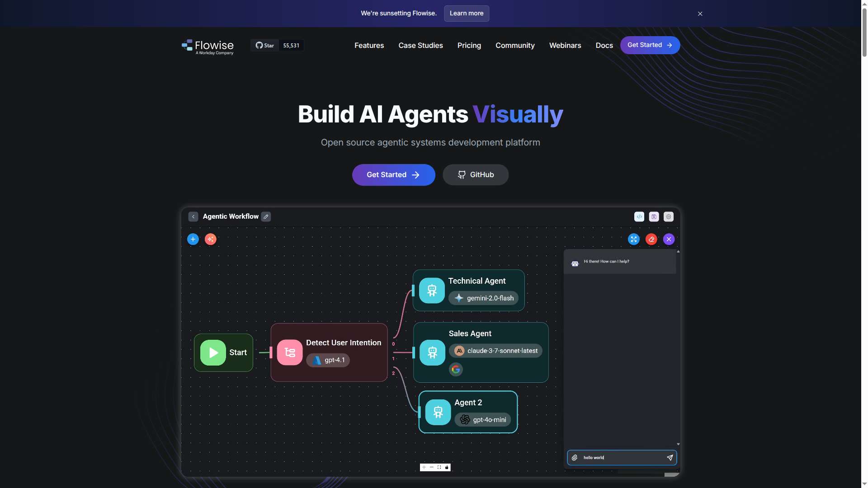Viewport: 868px width, 488px height.
Task: Click the canvas zoom out minus control
Action: (432, 467)
